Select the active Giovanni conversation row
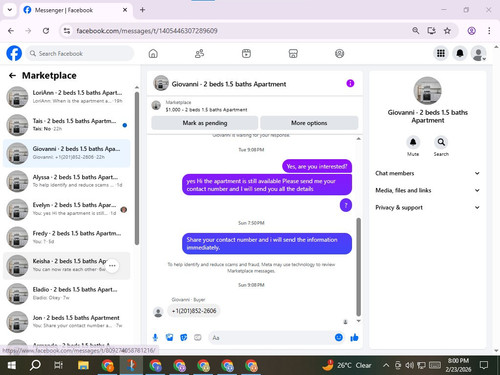500x375 pixels. point(67,153)
